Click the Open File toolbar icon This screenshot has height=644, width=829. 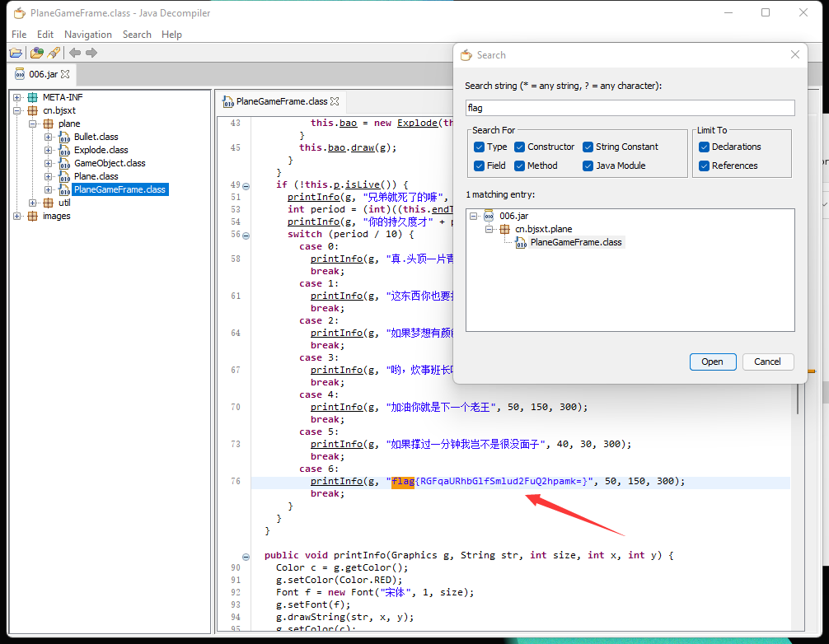[x=16, y=53]
